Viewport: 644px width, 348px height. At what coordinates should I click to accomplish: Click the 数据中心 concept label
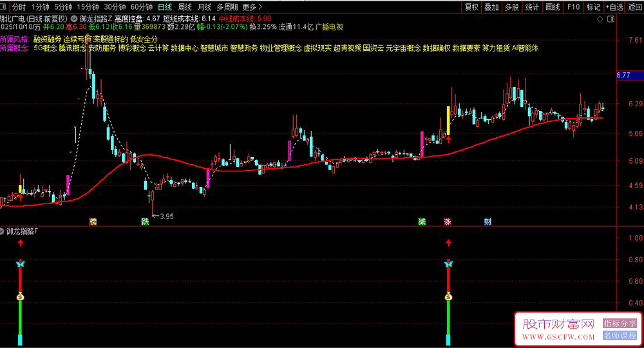184,48
